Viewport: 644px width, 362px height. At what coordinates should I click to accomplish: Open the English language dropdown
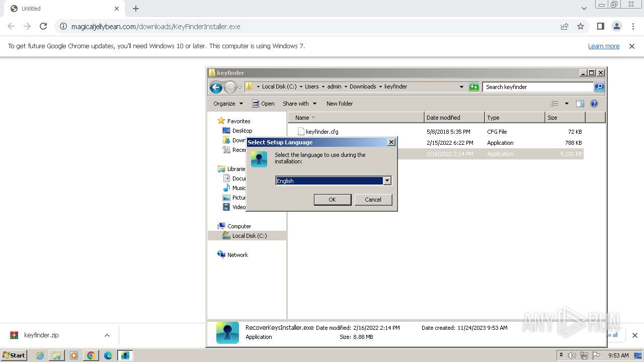[387, 180]
